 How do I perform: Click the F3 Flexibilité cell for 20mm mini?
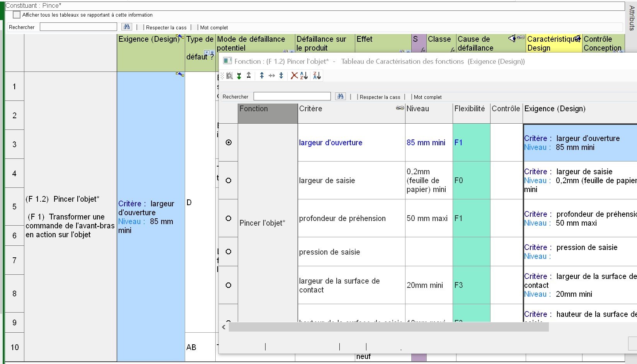click(x=471, y=285)
